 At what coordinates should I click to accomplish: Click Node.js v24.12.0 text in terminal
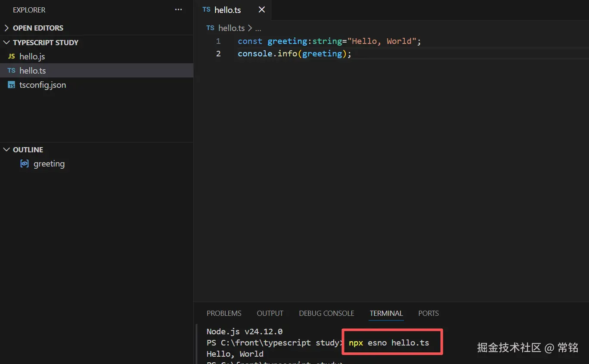point(245,332)
